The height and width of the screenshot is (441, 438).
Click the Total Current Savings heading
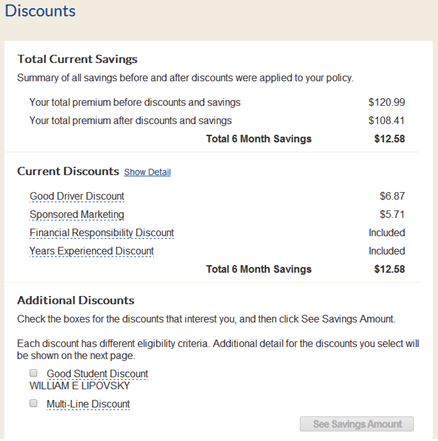click(77, 59)
